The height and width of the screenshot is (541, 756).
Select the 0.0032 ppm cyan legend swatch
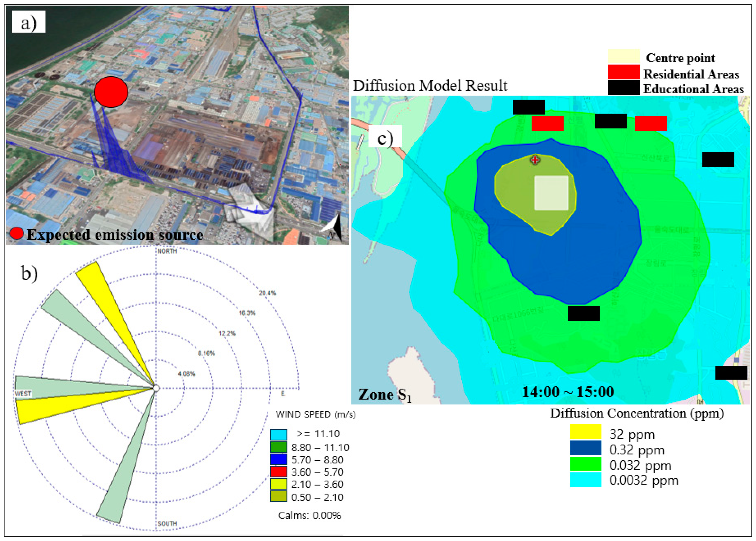coord(585,480)
